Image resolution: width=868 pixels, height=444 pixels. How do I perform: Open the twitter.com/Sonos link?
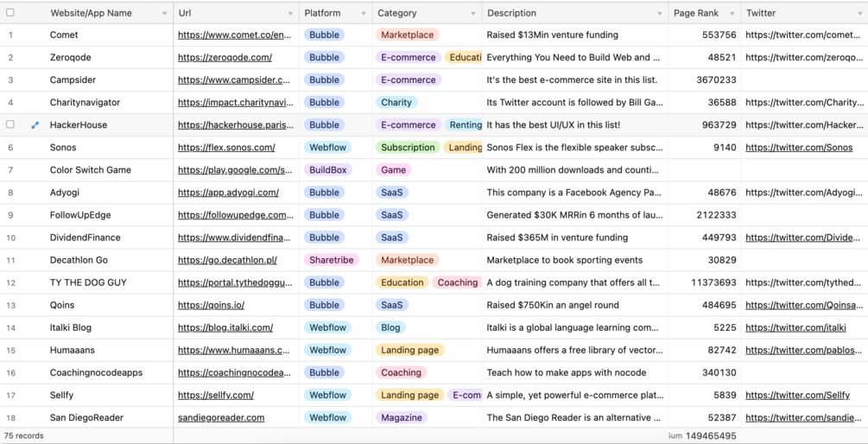pos(799,148)
